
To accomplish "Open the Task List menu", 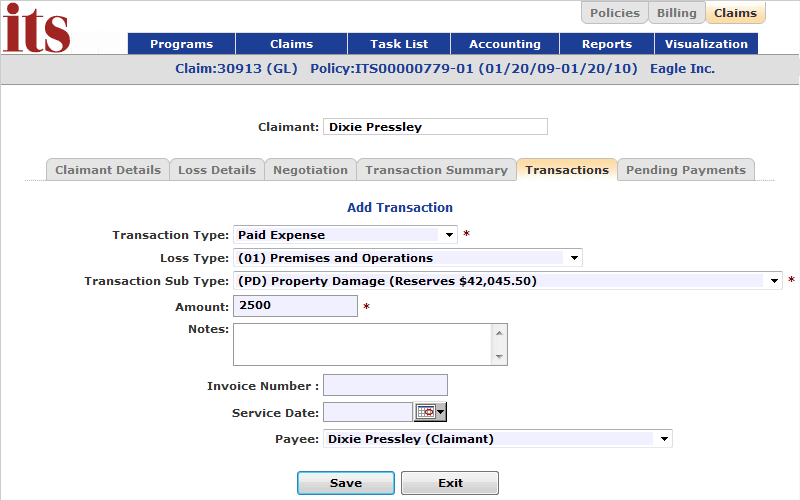I will pos(399,44).
